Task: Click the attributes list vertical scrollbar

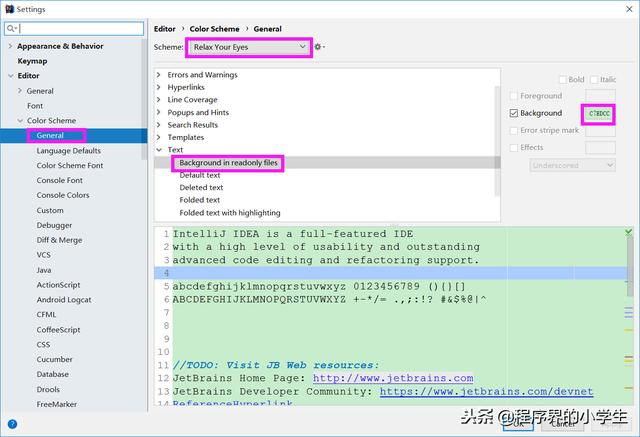Action: click(x=497, y=141)
